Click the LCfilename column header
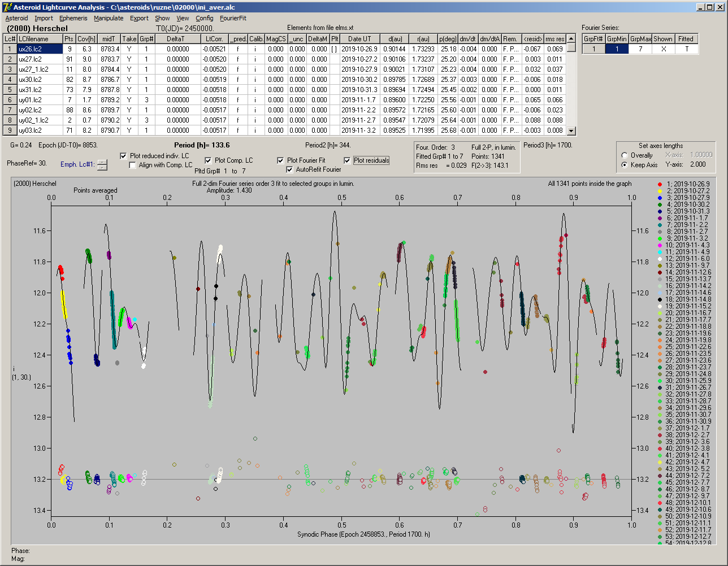The width and height of the screenshot is (728, 566). tap(39, 39)
